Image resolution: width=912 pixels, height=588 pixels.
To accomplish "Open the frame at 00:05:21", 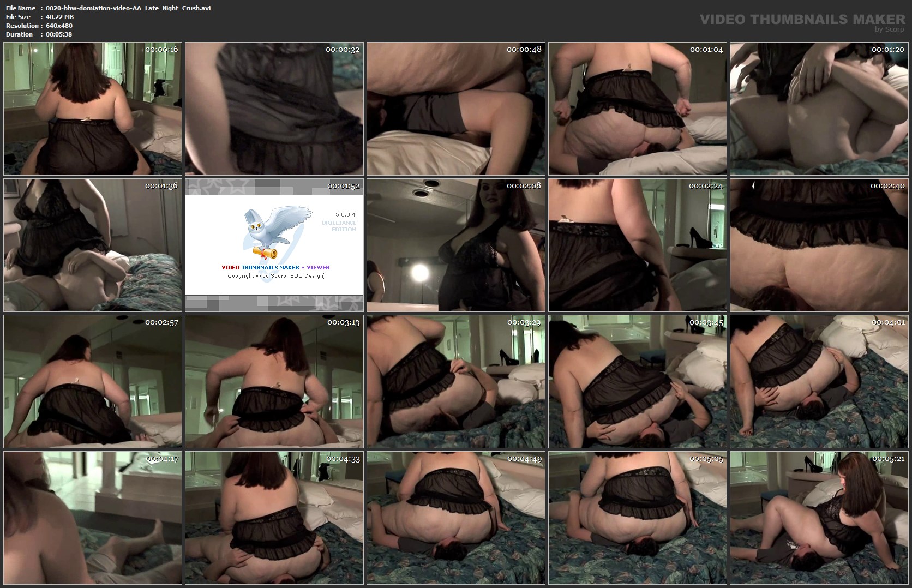I will [819, 518].
